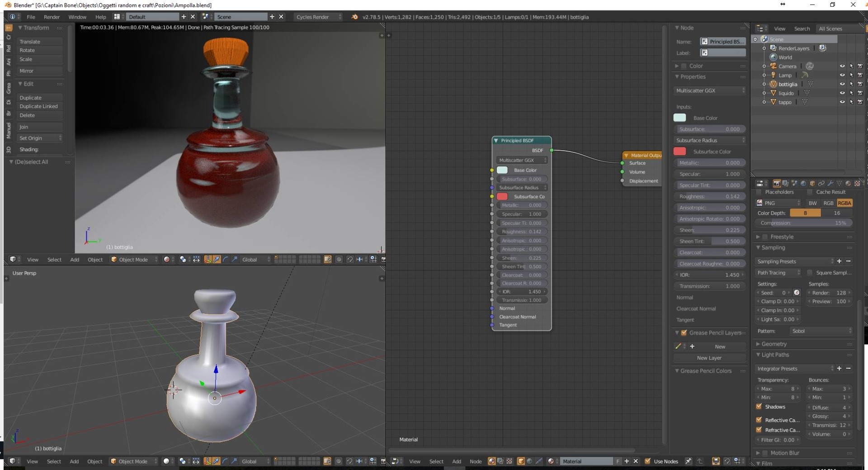Adjust the Roughness slider in Properties panel

709,196
